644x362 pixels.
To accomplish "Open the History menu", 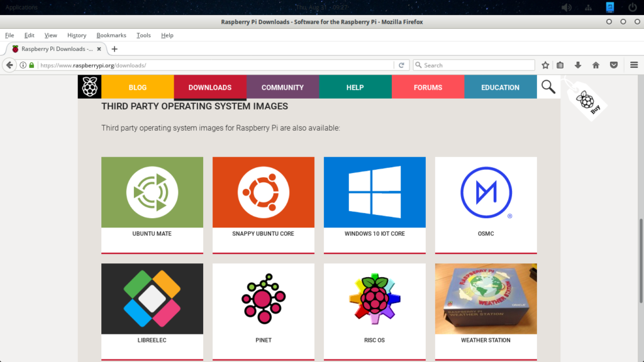I will click(77, 35).
